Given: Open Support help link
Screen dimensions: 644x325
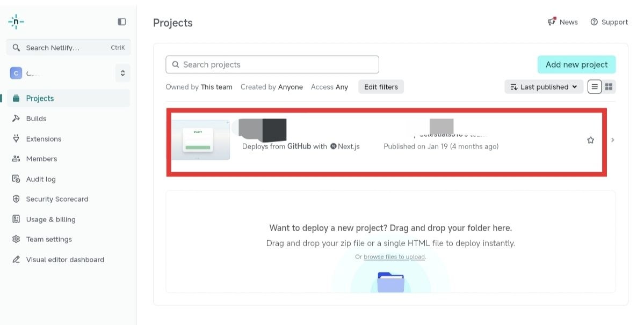Looking at the screenshot, I should pos(609,22).
